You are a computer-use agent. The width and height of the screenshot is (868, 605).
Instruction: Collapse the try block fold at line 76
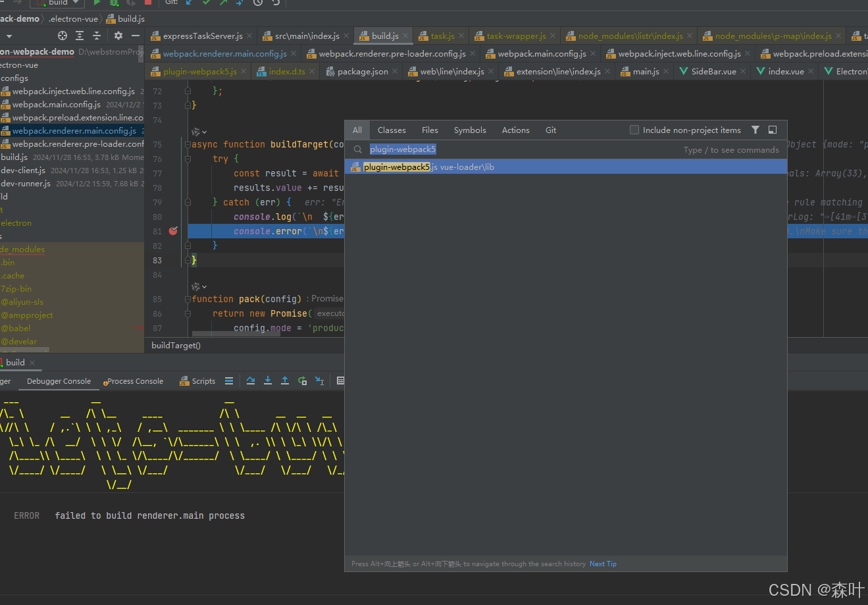(x=188, y=159)
